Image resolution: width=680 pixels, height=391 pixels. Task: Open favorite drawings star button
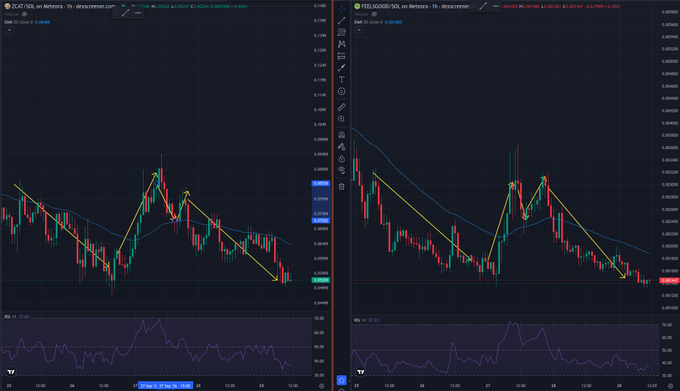[342, 380]
